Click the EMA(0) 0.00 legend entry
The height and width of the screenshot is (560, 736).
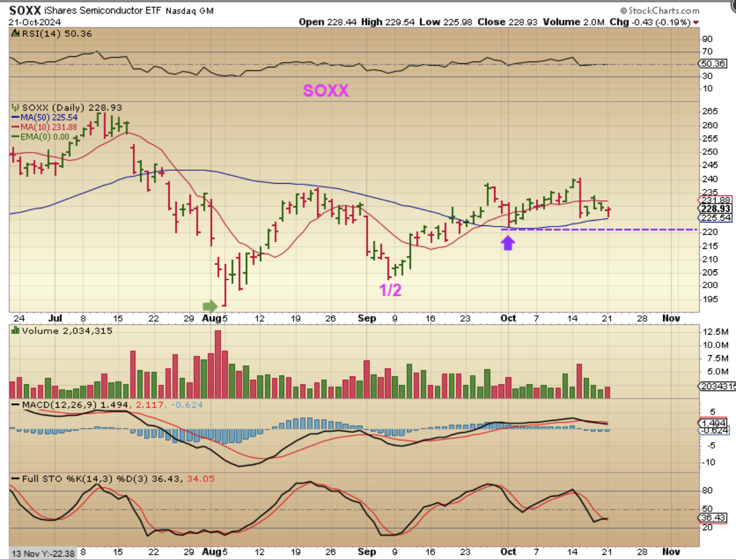(45, 137)
